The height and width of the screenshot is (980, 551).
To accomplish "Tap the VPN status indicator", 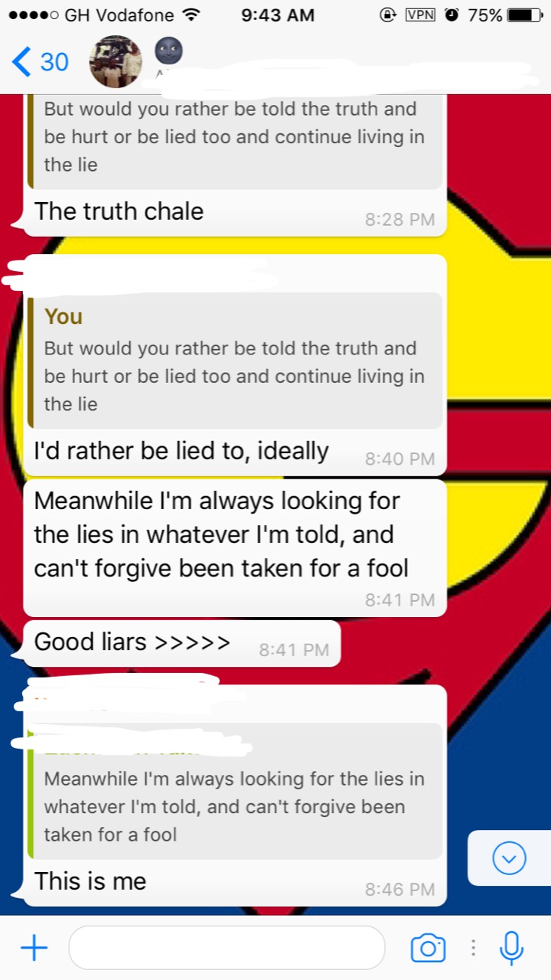I will pos(420,15).
